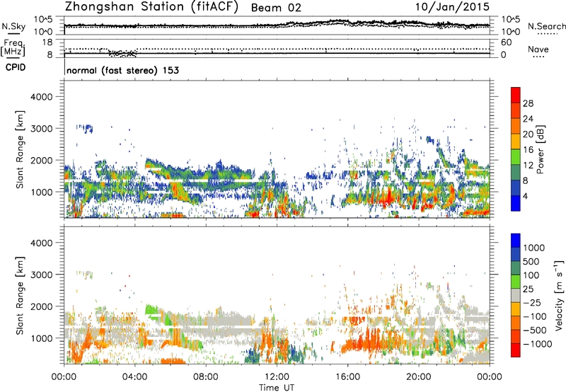
Task: Click the "Slant Range [km]" label of power panel
Action: pyautogui.click(x=20, y=149)
